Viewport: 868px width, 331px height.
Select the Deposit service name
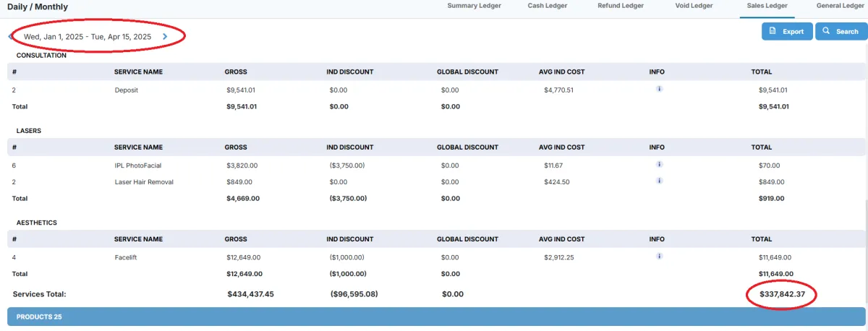[127, 90]
